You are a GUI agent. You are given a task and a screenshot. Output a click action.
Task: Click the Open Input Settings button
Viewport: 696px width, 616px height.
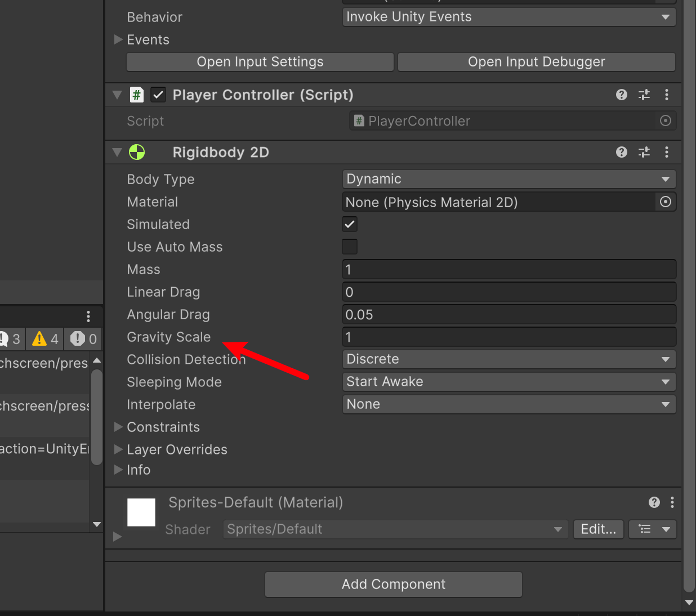click(x=260, y=62)
